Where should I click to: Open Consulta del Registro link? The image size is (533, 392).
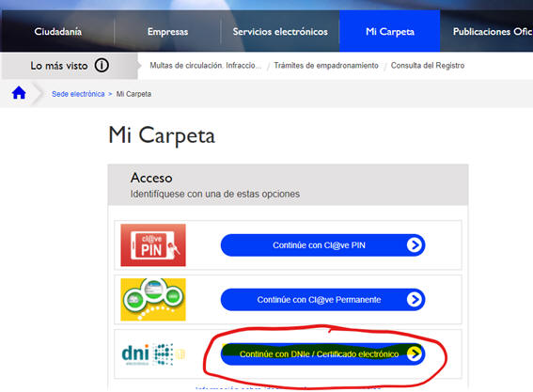click(x=428, y=65)
